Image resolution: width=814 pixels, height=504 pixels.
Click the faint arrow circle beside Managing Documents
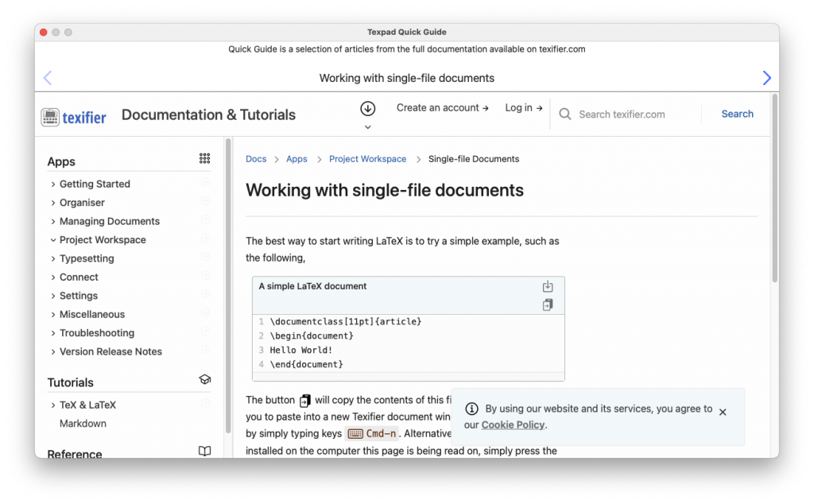pyautogui.click(x=205, y=219)
